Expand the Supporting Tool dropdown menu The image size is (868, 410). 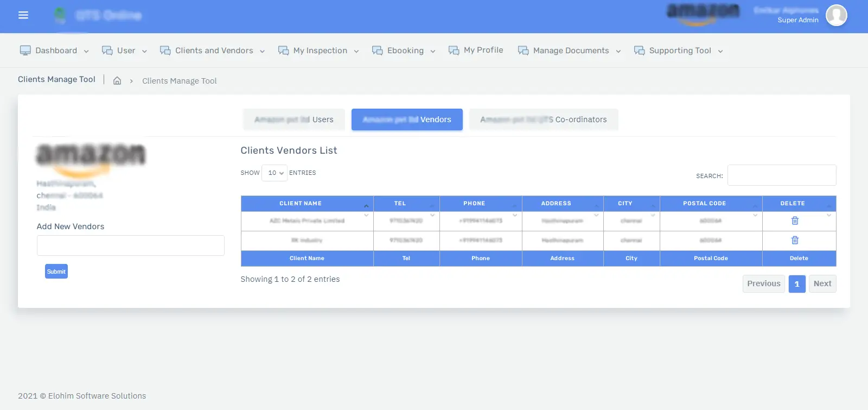679,51
